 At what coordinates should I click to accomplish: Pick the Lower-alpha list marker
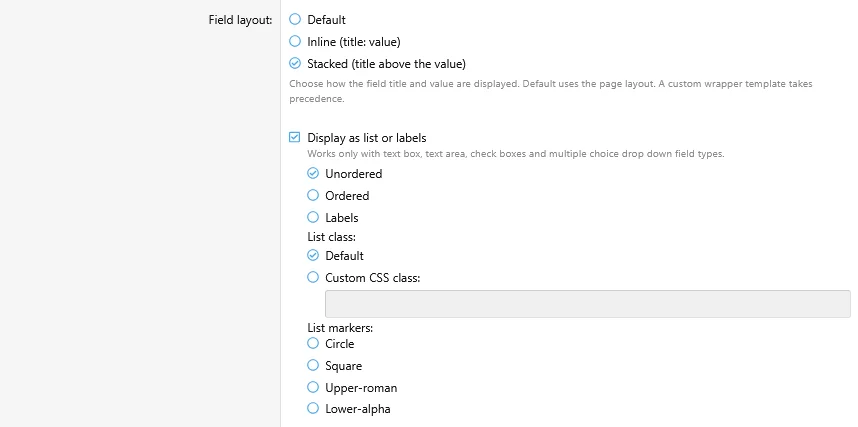click(313, 408)
